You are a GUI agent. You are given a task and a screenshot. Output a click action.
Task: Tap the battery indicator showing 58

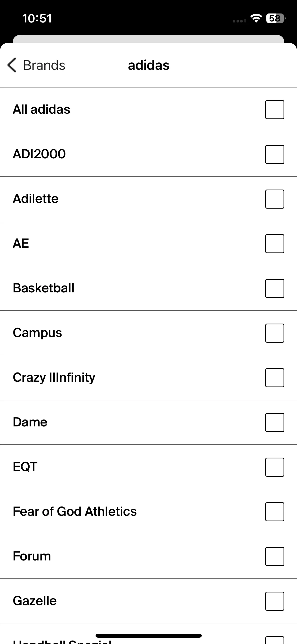(x=276, y=18)
